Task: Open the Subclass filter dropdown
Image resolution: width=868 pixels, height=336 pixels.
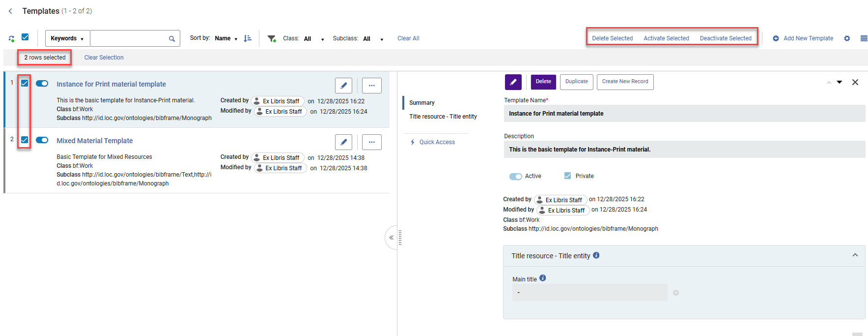Action: (373, 38)
